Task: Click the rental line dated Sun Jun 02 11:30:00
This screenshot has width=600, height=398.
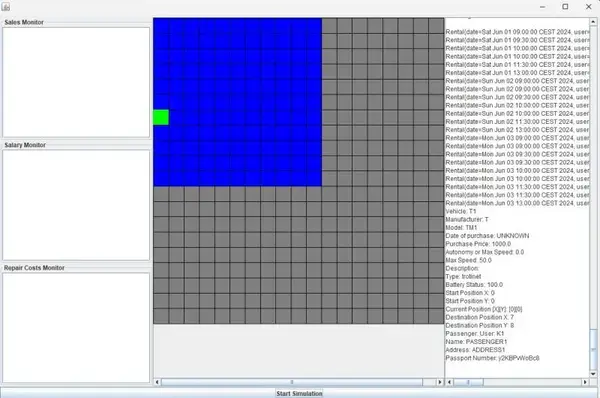Action: coord(517,122)
